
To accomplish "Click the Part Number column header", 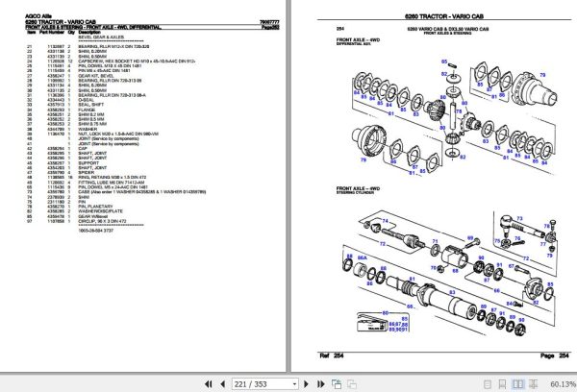I will 52,33.
